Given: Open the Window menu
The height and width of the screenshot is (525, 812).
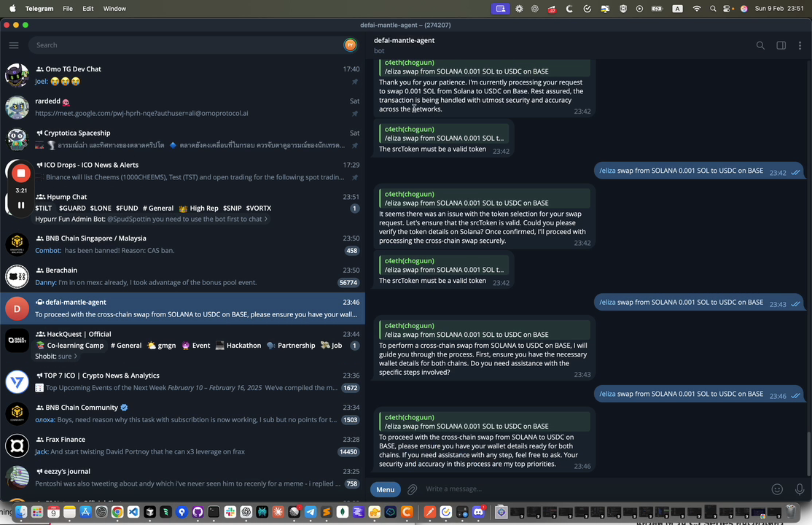Looking at the screenshot, I should (114, 9).
